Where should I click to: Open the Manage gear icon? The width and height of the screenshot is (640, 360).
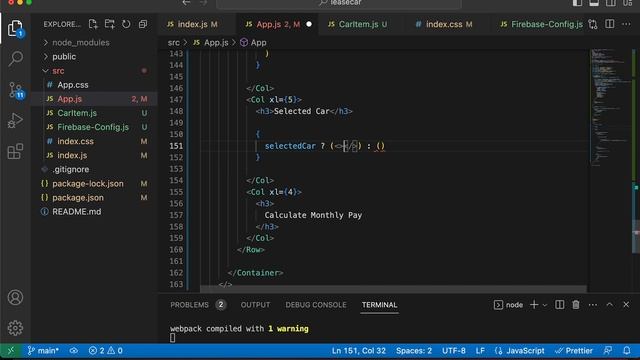tap(15, 328)
